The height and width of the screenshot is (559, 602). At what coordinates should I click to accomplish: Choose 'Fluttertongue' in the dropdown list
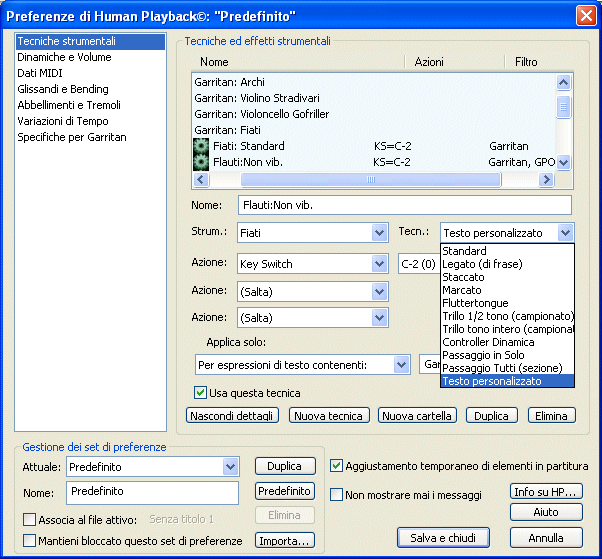tap(475, 303)
